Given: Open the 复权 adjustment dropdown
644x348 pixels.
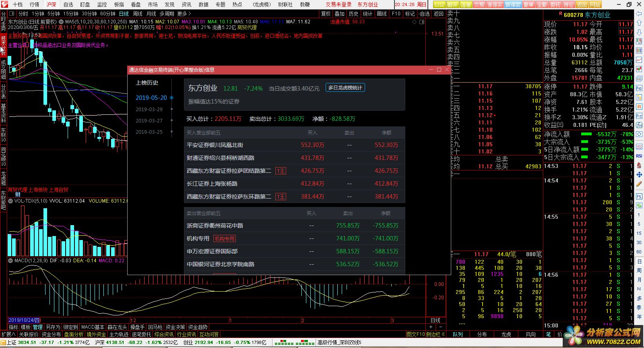Looking at the screenshot, I should tap(326, 14).
